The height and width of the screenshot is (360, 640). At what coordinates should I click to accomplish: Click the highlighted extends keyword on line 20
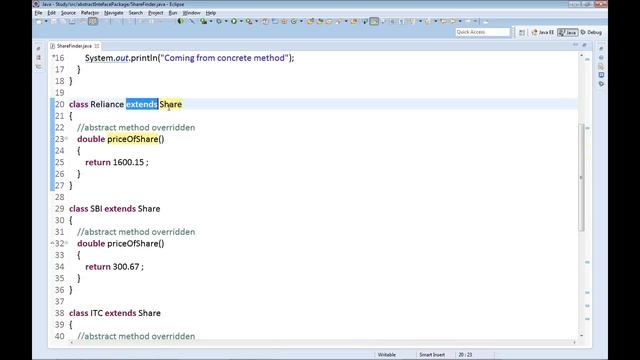[142, 104]
